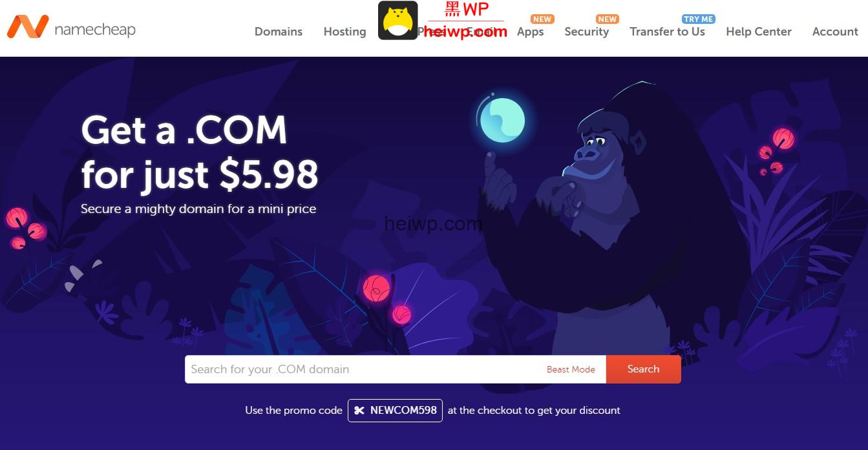Click the scissors icon beside promo code
This screenshot has height=450, width=868.
click(x=359, y=411)
